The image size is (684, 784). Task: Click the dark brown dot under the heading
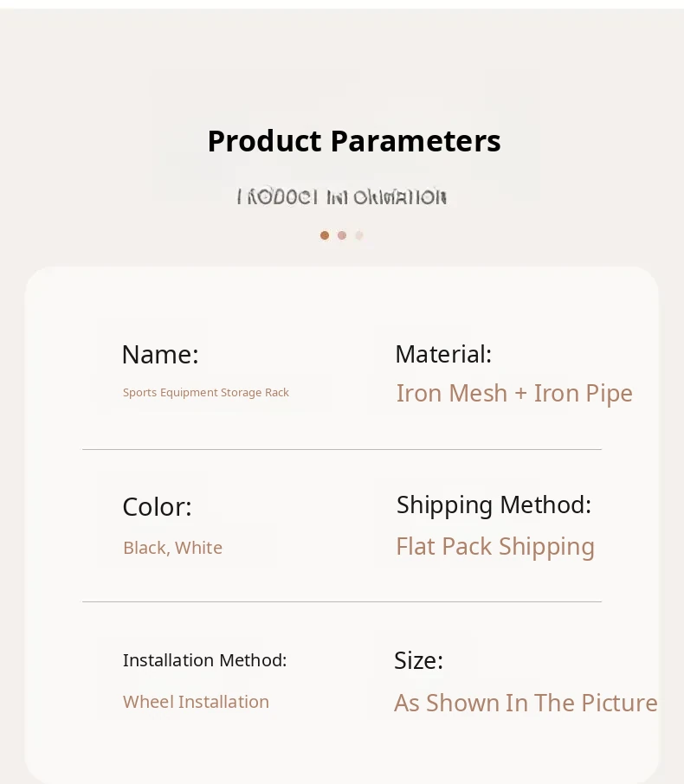325,235
